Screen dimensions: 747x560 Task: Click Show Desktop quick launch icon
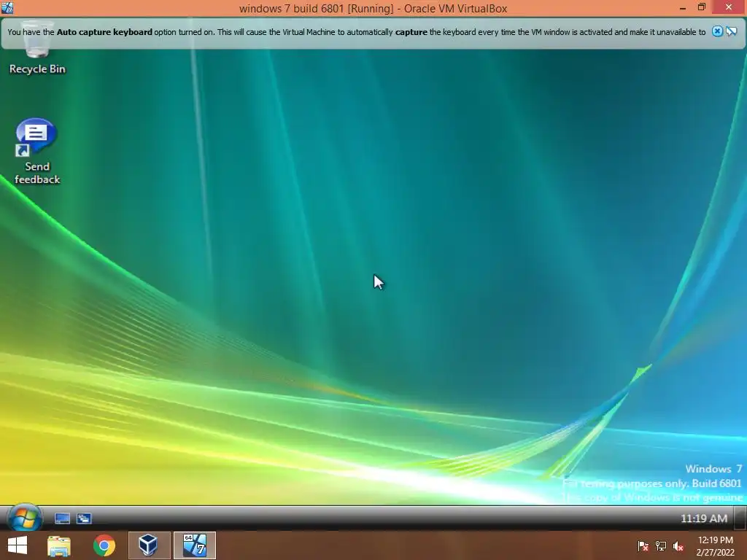click(63, 518)
